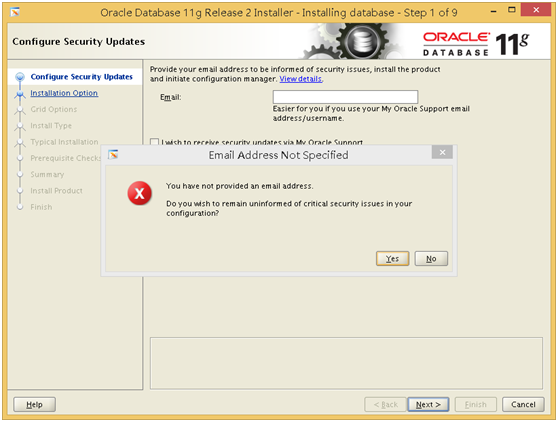Close the Email Address Not Specified dialog
This screenshot has width=558, height=422.
pyautogui.click(x=442, y=152)
